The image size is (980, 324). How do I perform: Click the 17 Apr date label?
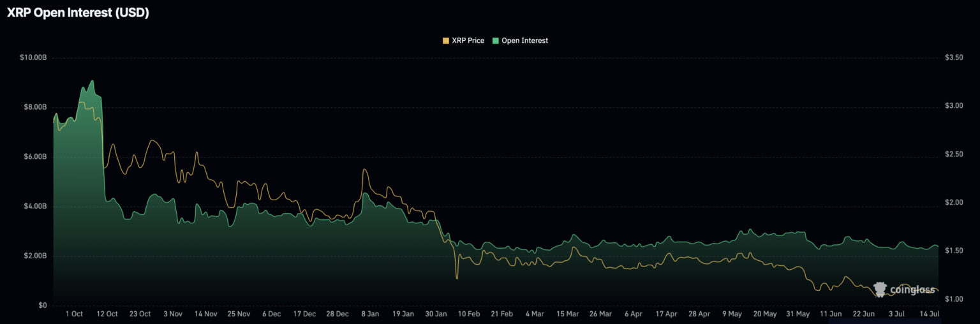pos(667,314)
